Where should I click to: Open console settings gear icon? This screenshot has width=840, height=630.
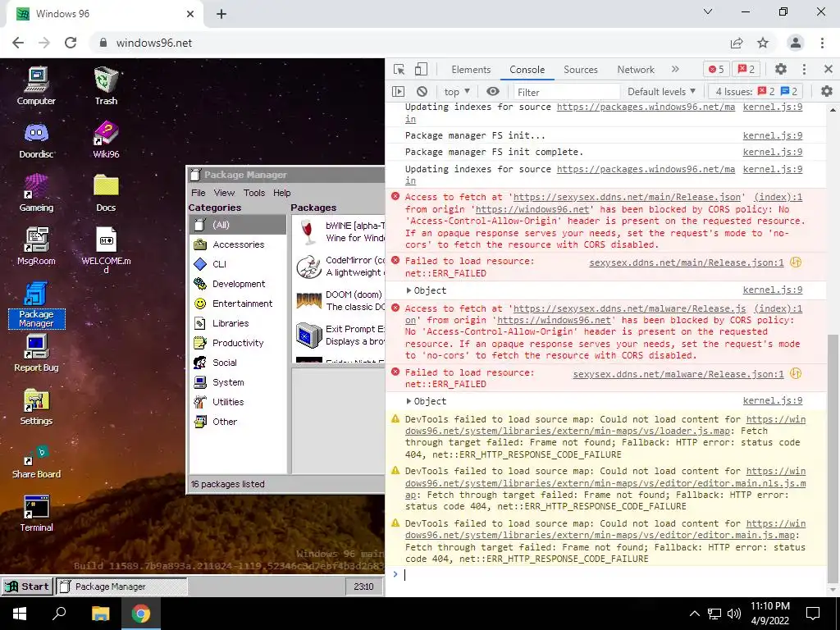click(x=827, y=92)
